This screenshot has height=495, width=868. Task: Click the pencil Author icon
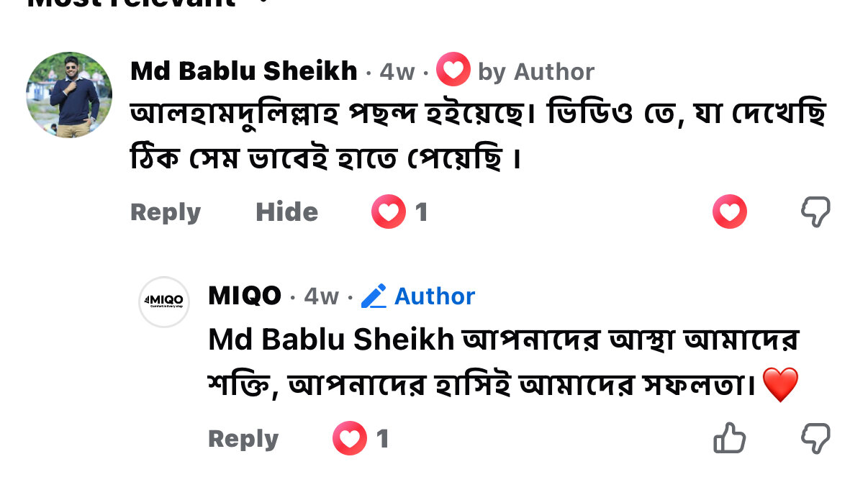(x=374, y=296)
